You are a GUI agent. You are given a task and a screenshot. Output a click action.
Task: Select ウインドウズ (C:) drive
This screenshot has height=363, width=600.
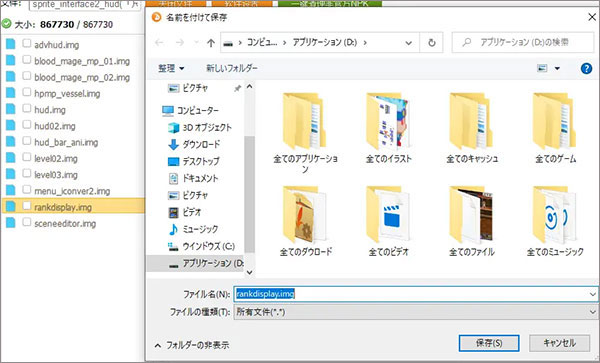pyautogui.click(x=201, y=246)
